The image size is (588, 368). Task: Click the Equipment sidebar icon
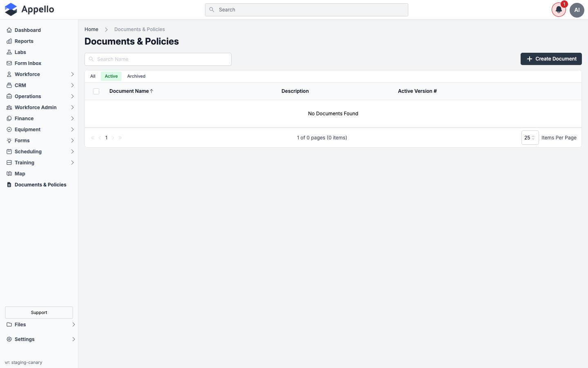pos(9,130)
